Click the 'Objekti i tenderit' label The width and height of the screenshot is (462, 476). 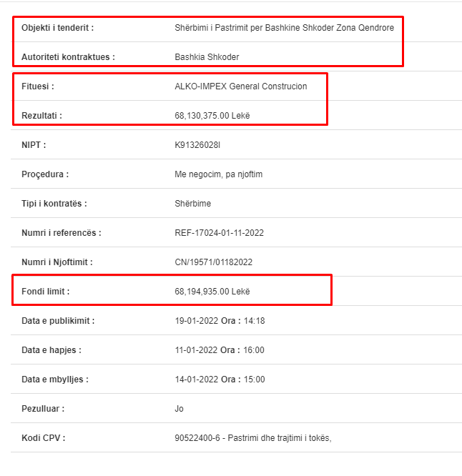(x=57, y=28)
